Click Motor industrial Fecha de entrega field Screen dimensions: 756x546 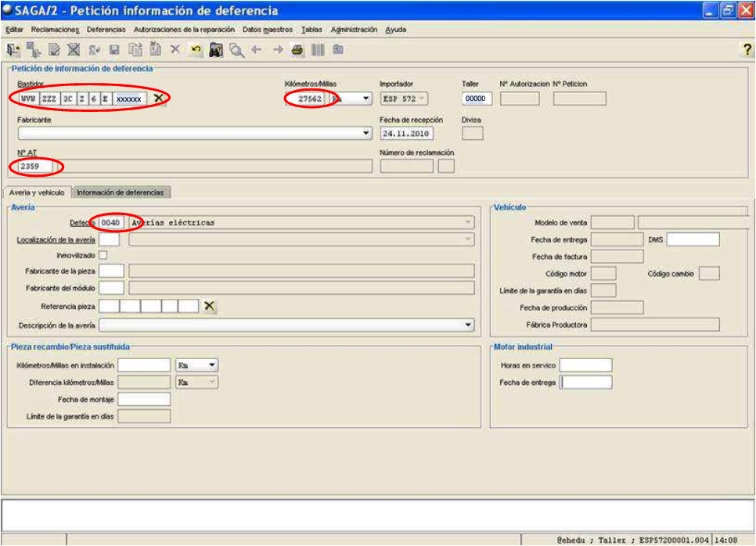click(586, 382)
